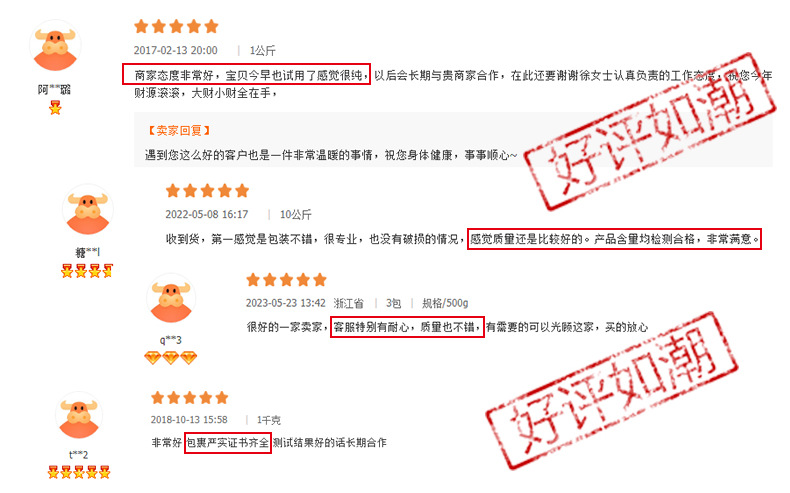The image size is (790, 493).
Task: Click the five-star rating of the 2023-05-23 review
Action: [x=287, y=279]
